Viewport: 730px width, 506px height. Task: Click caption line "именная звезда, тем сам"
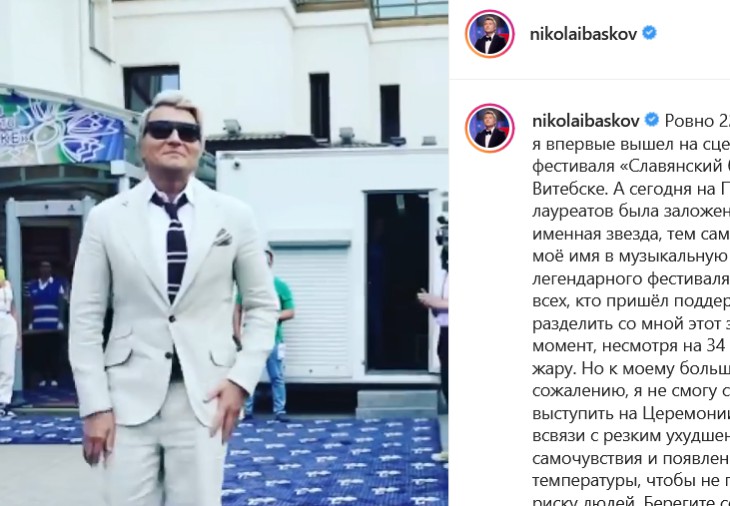point(631,233)
